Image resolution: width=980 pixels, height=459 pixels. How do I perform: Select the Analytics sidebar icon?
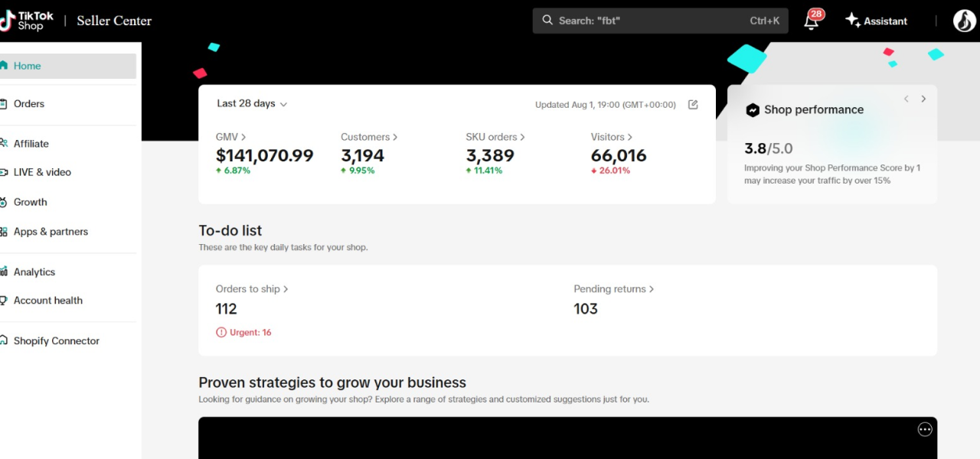[x=6, y=272]
